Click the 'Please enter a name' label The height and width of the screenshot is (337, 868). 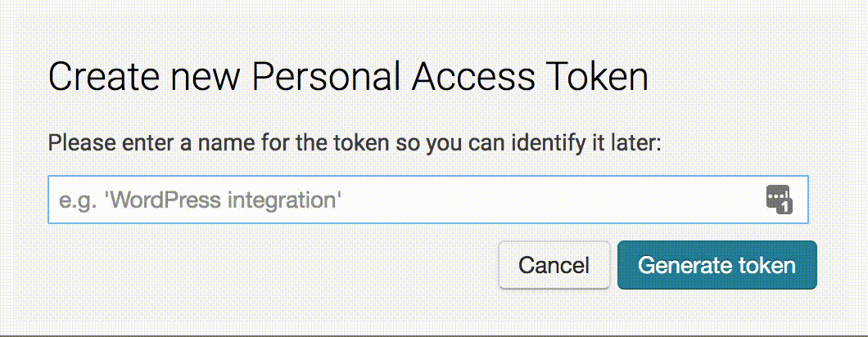tap(355, 145)
